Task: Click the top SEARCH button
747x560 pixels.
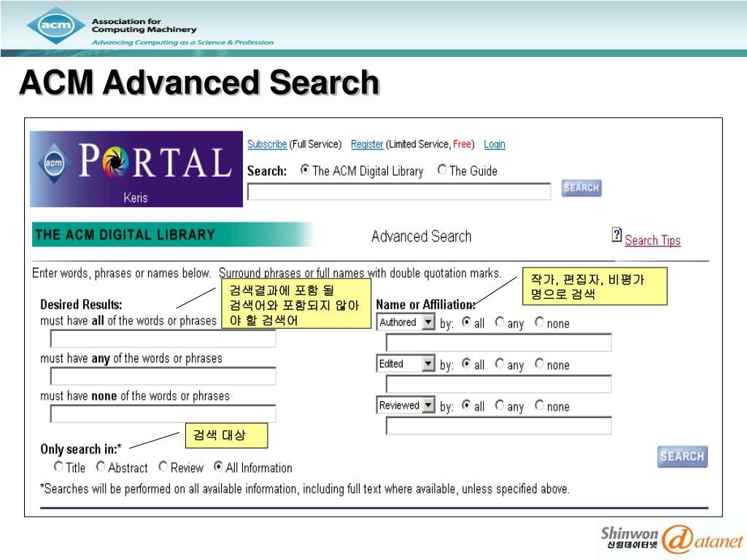Action: (x=581, y=188)
